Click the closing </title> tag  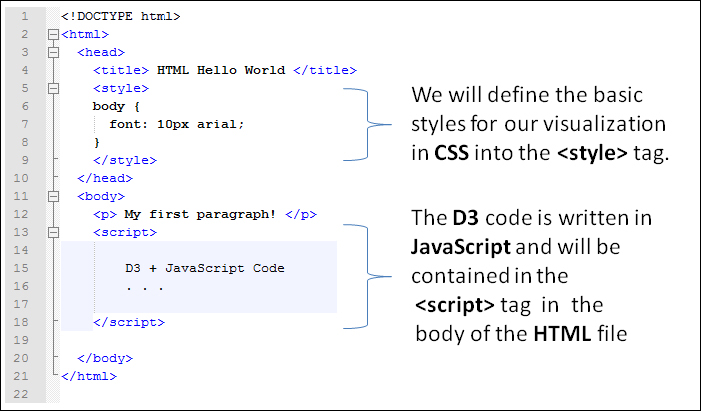325,70
